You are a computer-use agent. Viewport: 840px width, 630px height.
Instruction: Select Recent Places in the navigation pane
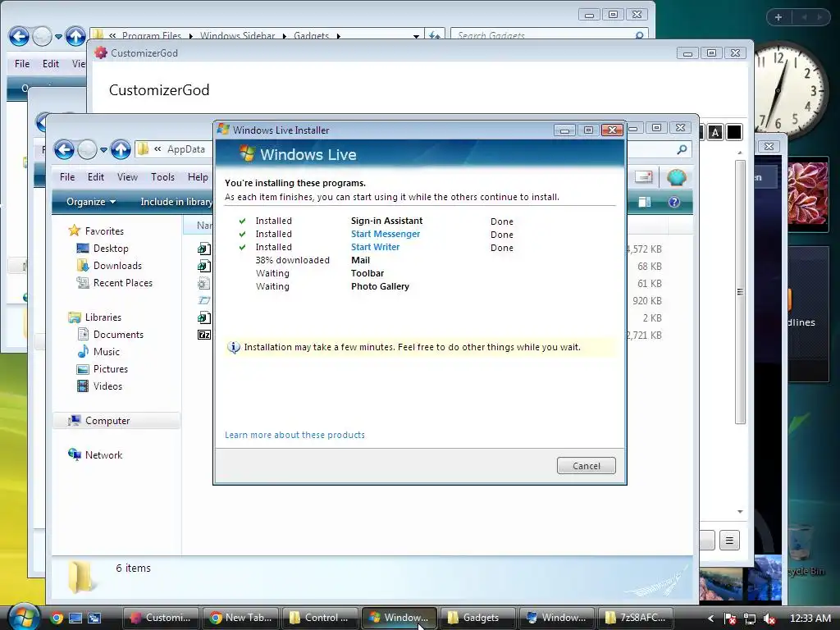(x=123, y=282)
